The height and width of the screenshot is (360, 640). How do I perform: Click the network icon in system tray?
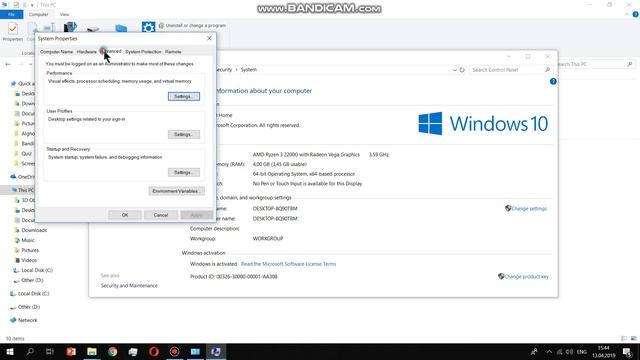pos(560,351)
